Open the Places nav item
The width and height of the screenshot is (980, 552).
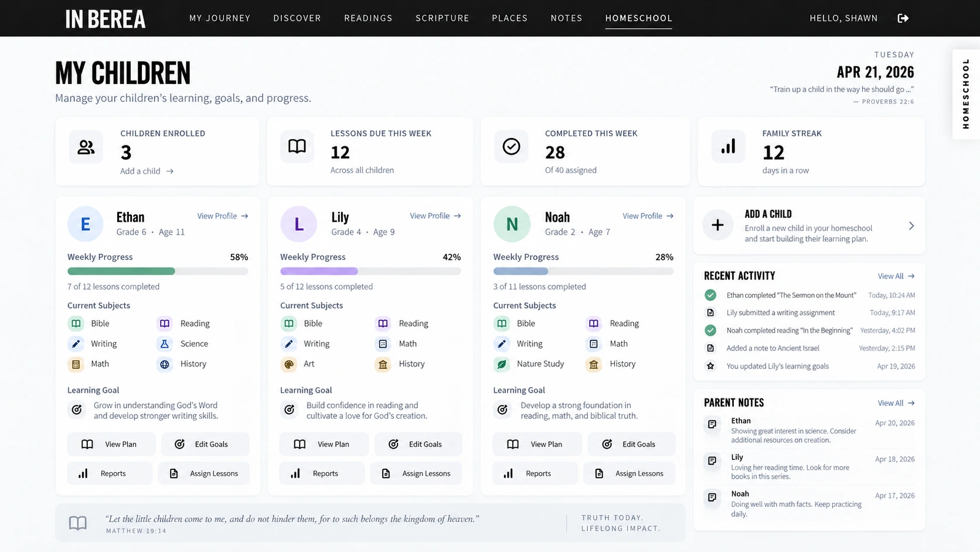[x=510, y=18]
